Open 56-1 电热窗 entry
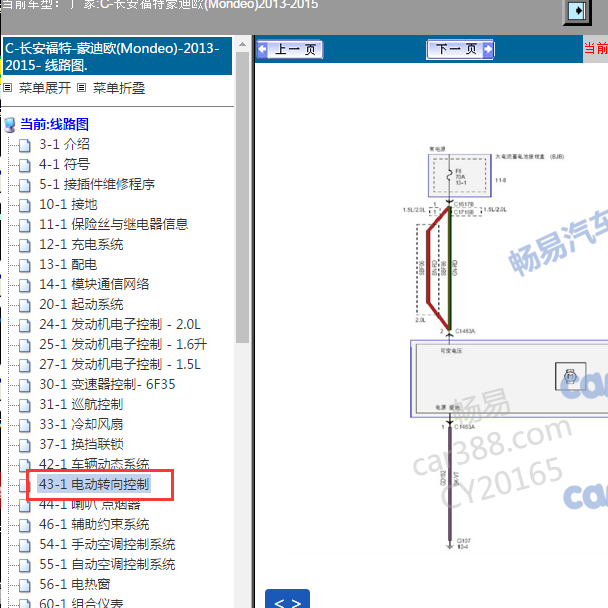Screen dimensions: 608x608 pyautogui.click(x=74, y=584)
